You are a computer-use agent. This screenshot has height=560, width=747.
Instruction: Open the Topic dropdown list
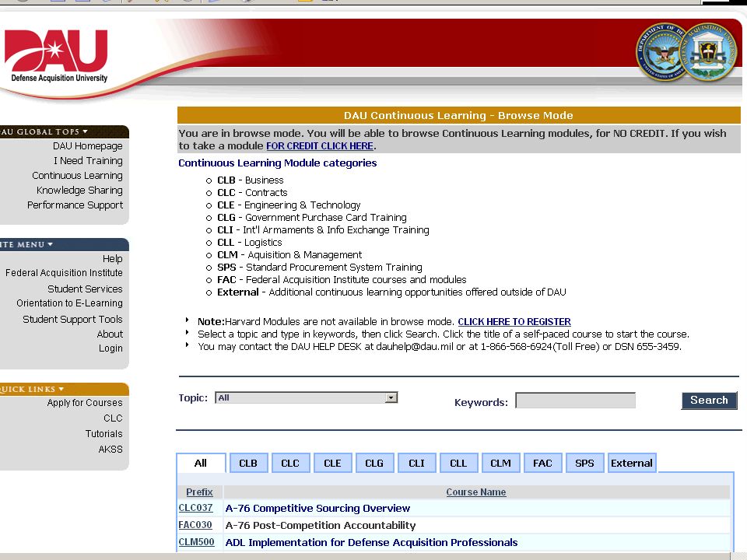pyautogui.click(x=307, y=397)
